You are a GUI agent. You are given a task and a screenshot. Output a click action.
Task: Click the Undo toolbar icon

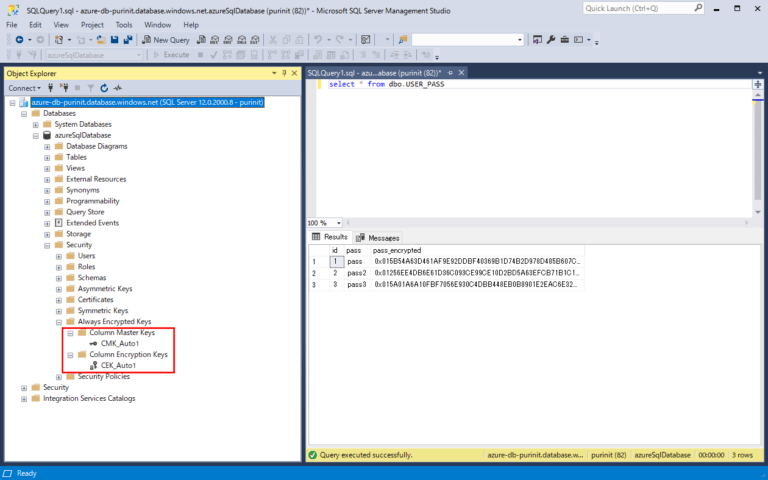pos(318,40)
